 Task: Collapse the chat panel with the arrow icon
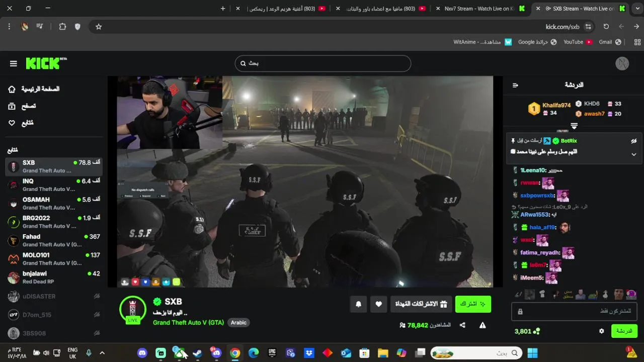[515, 85]
